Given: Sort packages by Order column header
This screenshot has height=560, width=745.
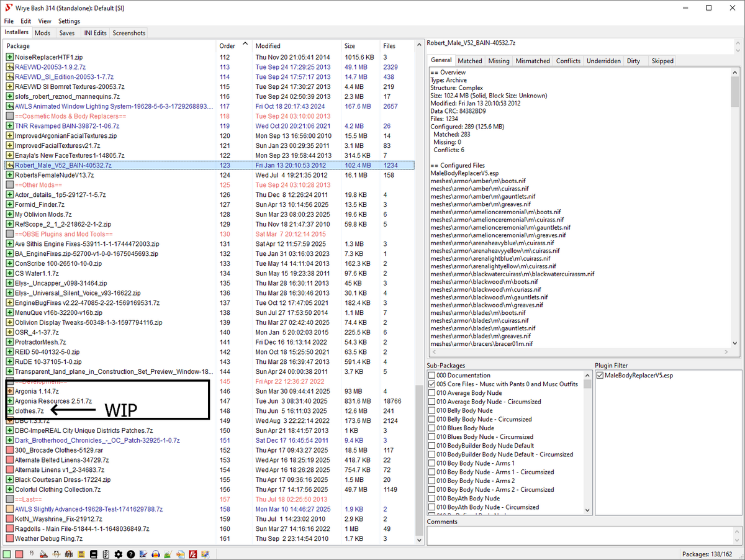Looking at the screenshot, I should pos(227,46).
